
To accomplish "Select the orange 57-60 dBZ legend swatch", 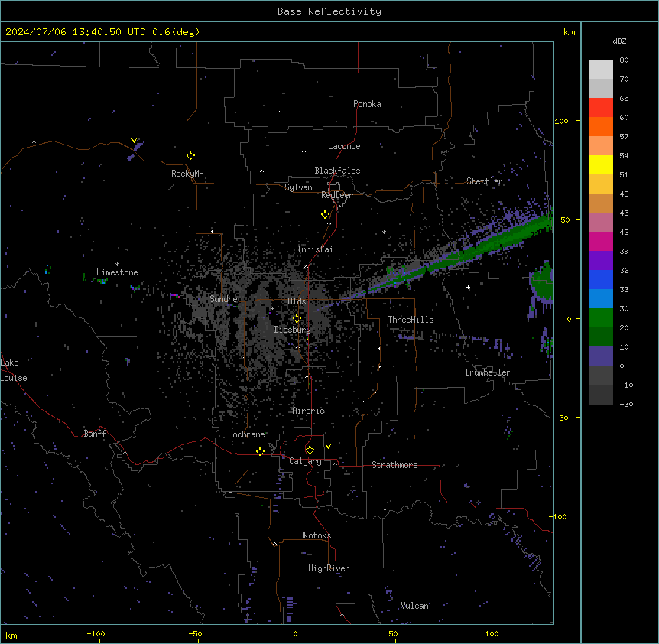I will [601, 126].
